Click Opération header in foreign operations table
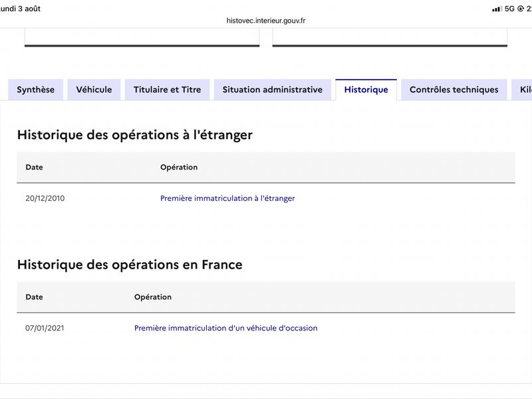Image resolution: width=532 pixels, height=399 pixels. pos(179,168)
